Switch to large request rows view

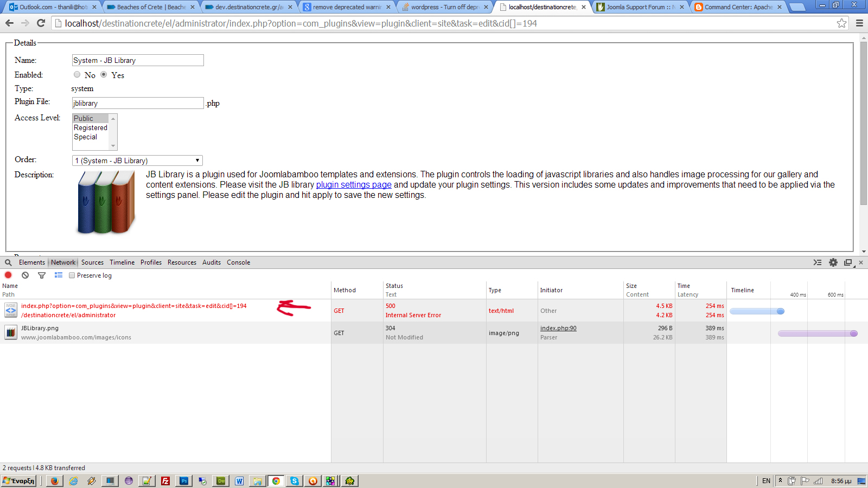pyautogui.click(x=59, y=275)
